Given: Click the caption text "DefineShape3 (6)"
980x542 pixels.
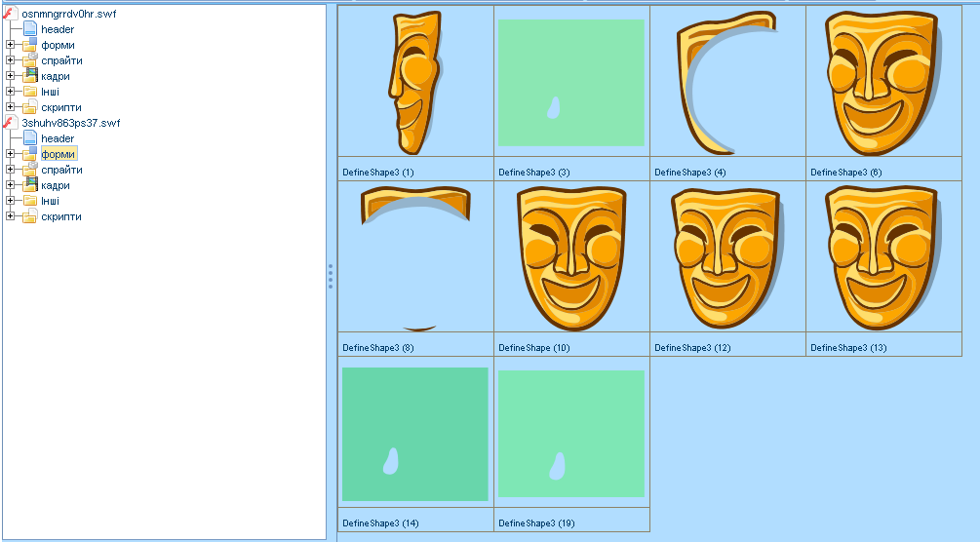Looking at the screenshot, I should click(846, 173).
